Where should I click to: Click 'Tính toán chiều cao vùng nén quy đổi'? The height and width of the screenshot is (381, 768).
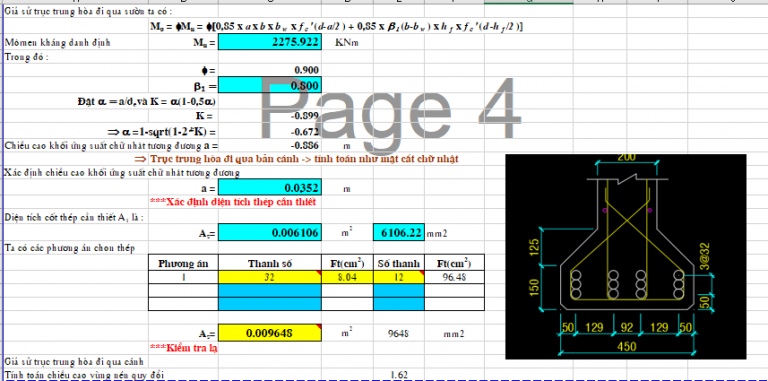click(84, 375)
